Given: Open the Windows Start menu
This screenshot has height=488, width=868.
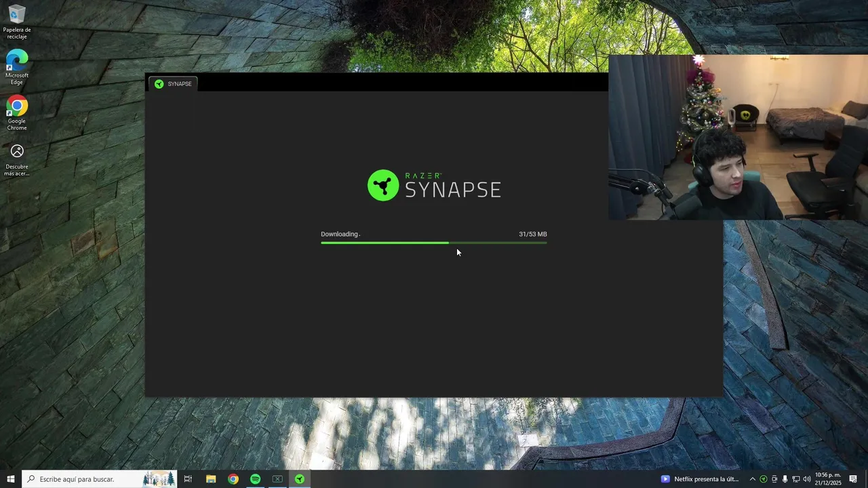Looking at the screenshot, I should (x=10, y=479).
